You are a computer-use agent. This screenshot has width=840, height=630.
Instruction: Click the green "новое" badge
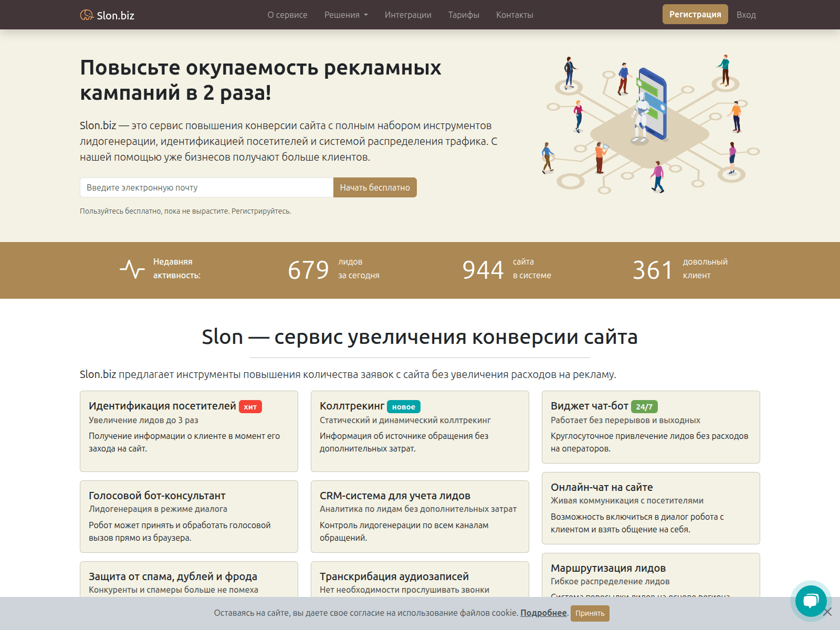(x=403, y=406)
